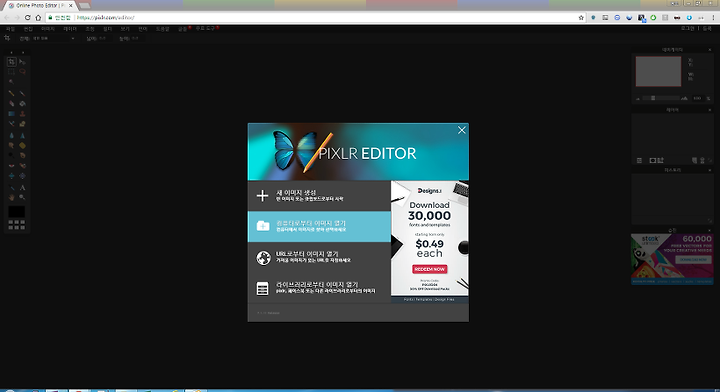Open the 편집 (Edit) menu
The height and width of the screenshot is (392, 720).
pos(28,29)
